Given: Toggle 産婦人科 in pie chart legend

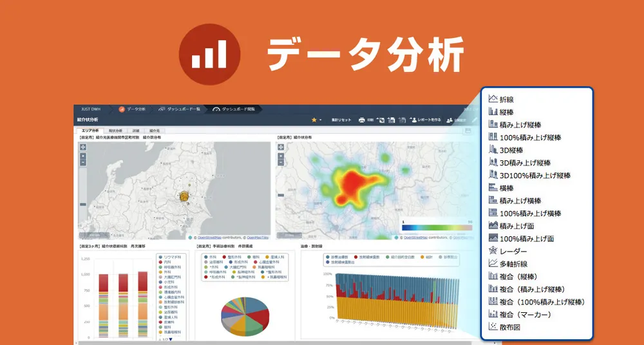Looking at the screenshot, I should (274, 257).
